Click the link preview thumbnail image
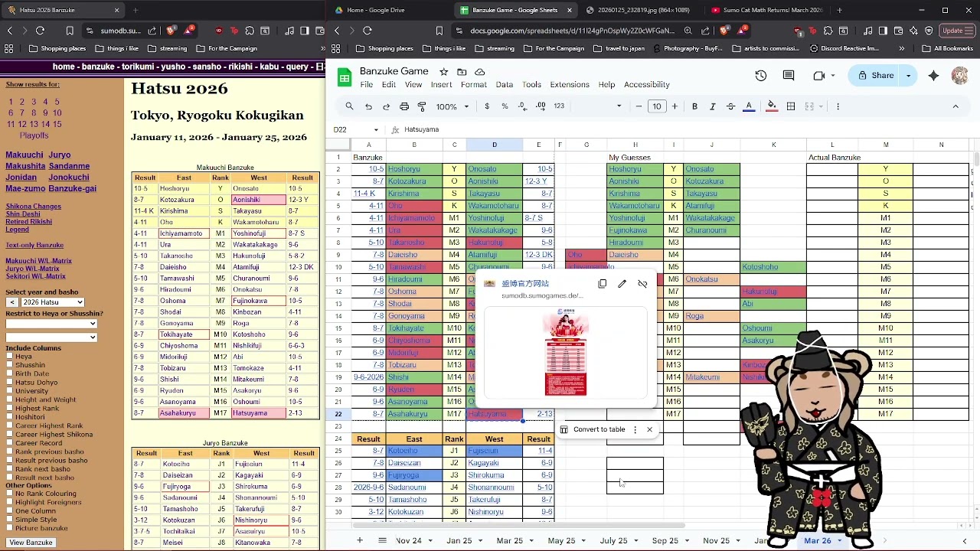The image size is (980, 551). coord(566,352)
